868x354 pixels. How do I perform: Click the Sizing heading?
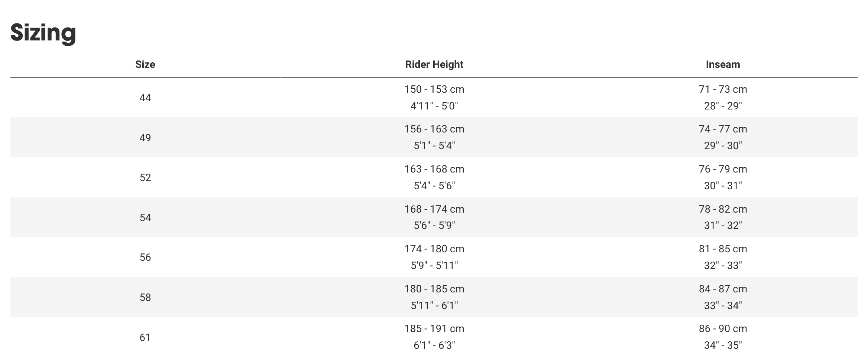coord(43,33)
